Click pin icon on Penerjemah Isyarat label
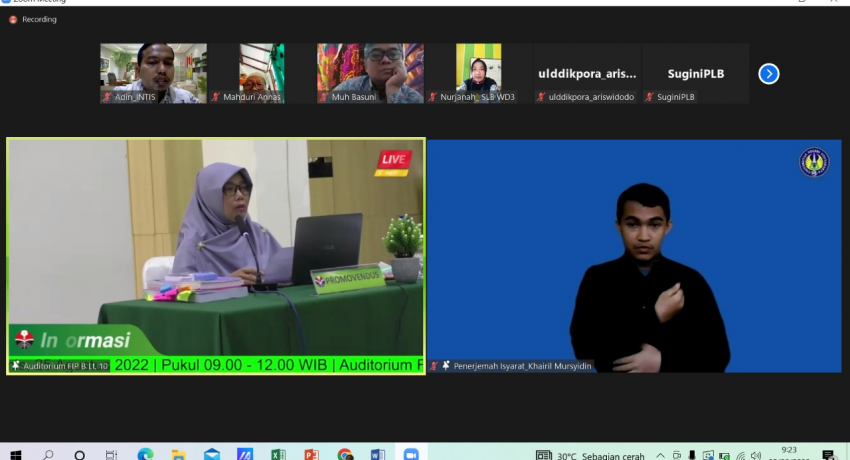Viewport: 850px width, 460px height. [x=446, y=366]
